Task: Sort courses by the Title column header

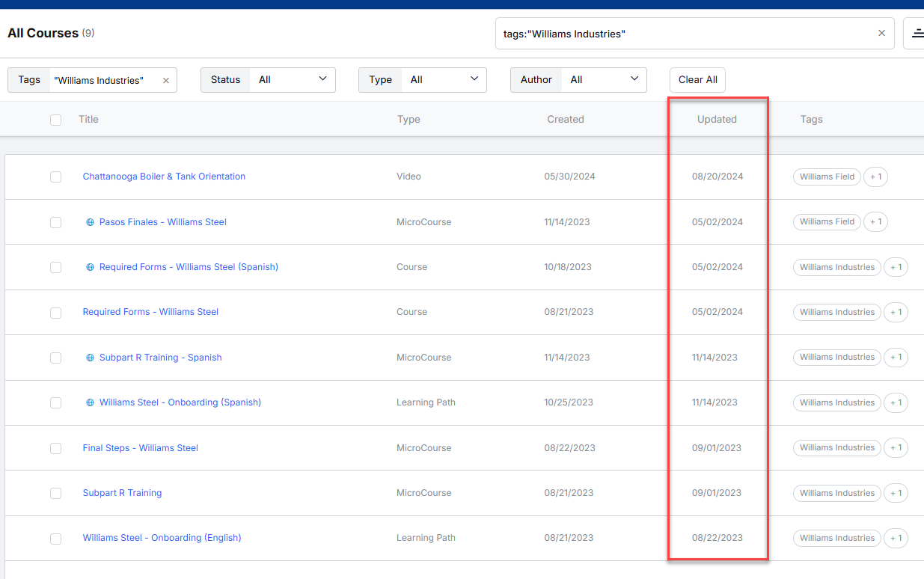Action: [88, 119]
